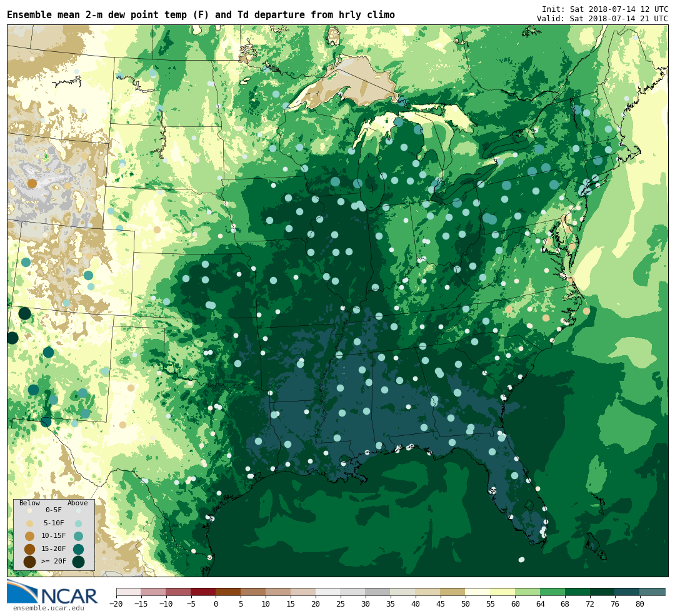Choose the '15-20F' Below legend circle
This screenshot has width=675, height=616.
pyautogui.click(x=29, y=549)
